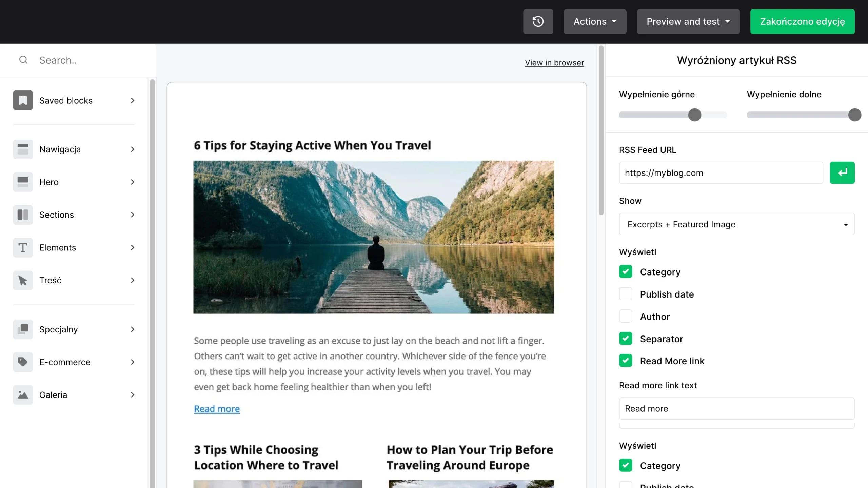868x488 pixels.
Task: Submit RSS feed URL with green enter button
Action: 842,173
